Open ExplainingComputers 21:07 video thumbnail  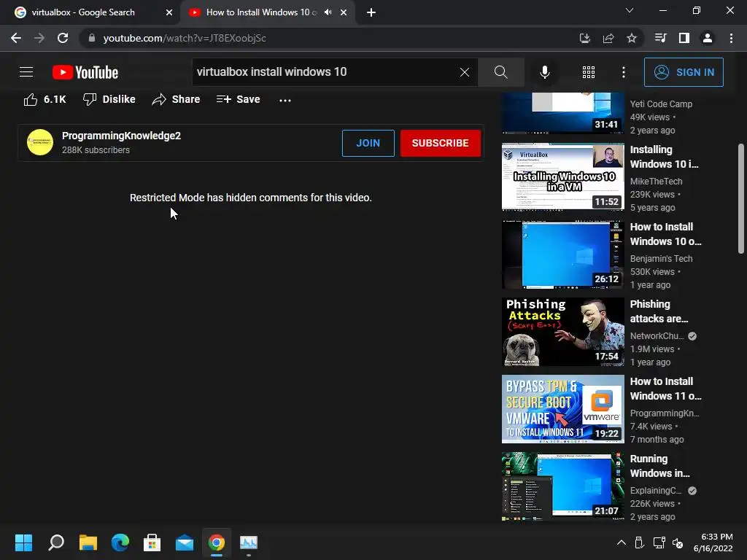coord(562,486)
